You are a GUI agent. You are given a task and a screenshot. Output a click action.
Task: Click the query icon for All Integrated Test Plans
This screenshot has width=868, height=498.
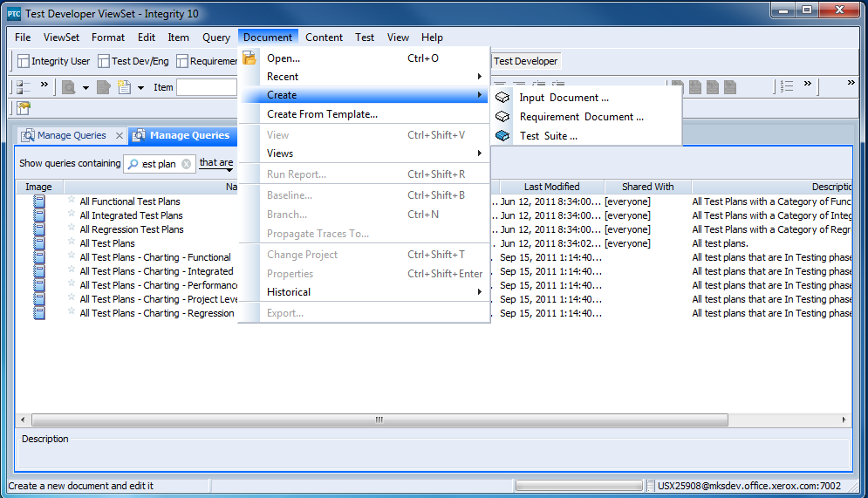click(x=38, y=215)
